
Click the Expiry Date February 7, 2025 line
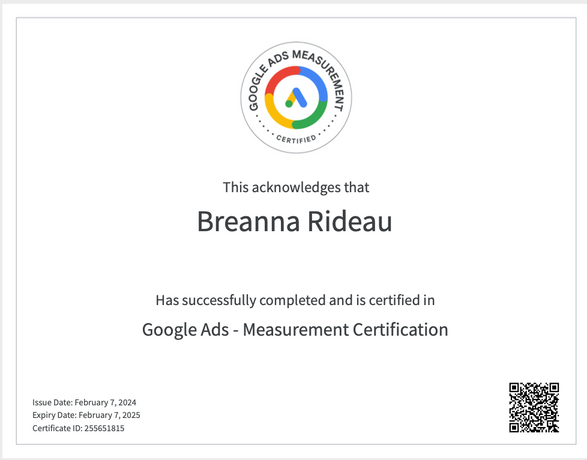click(86, 415)
